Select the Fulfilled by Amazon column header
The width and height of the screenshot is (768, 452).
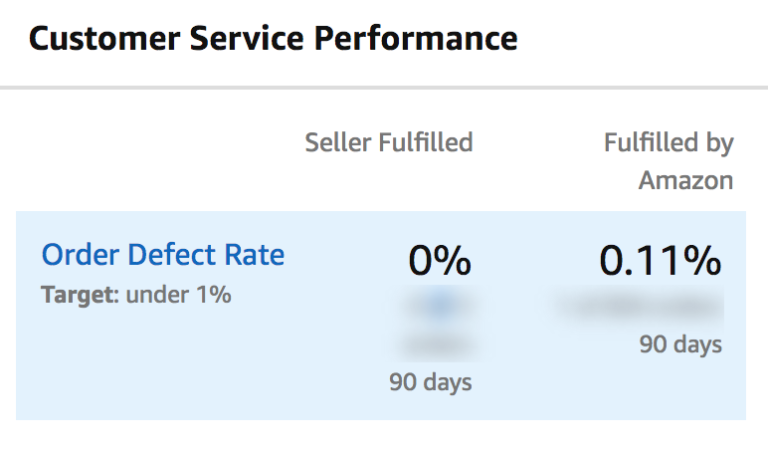(x=668, y=161)
